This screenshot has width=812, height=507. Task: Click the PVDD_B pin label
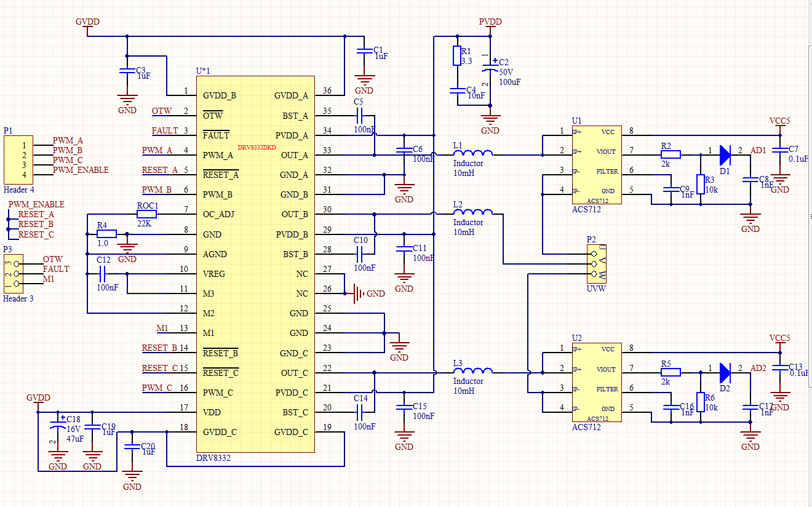[x=292, y=234]
